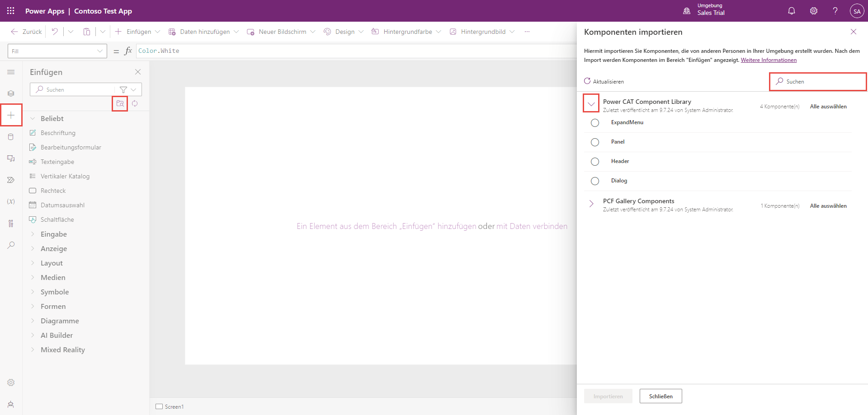Screen dimensions: 868x415
Task: Open the Data cylinder icon in sidebar
Action: [x=11, y=137]
